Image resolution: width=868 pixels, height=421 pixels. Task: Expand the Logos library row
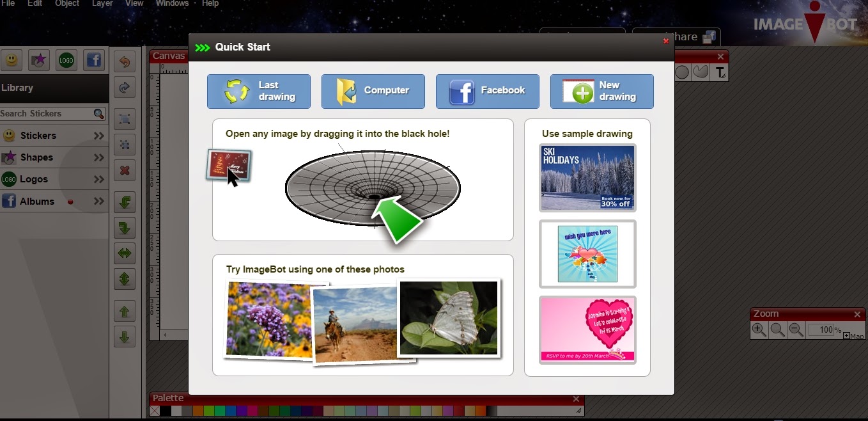54,179
